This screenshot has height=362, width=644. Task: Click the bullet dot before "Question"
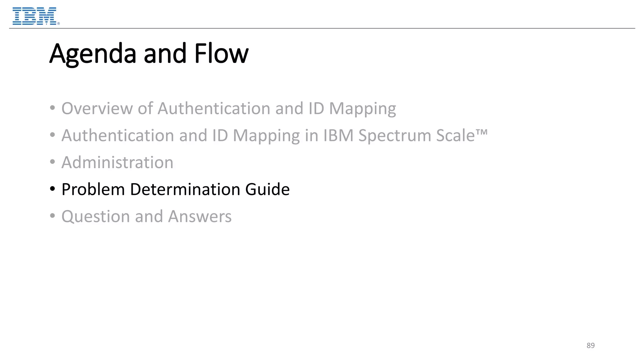53,216
